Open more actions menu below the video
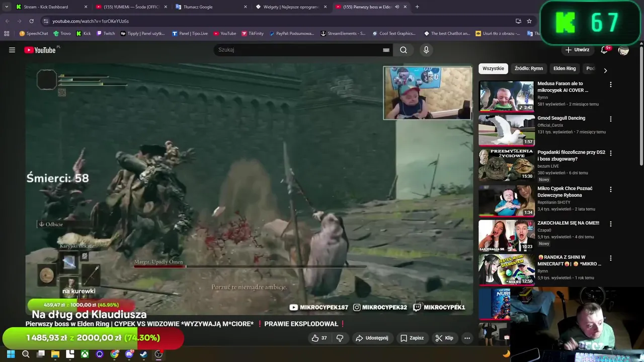The image size is (644, 362). 467,338
